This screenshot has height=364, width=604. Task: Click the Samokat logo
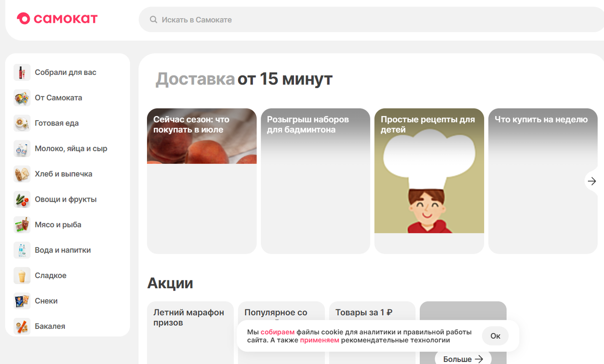tap(56, 19)
